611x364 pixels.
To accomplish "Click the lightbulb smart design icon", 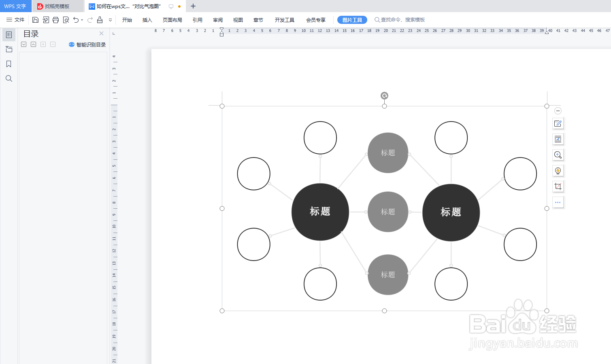I will pyautogui.click(x=558, y=171).
